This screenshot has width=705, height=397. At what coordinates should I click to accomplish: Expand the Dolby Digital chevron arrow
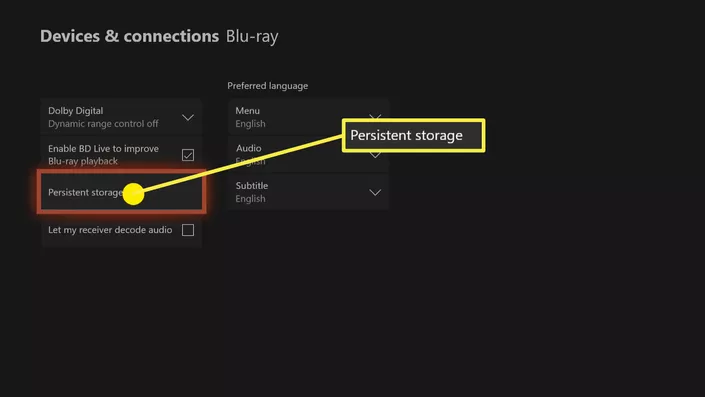[187, 117]
